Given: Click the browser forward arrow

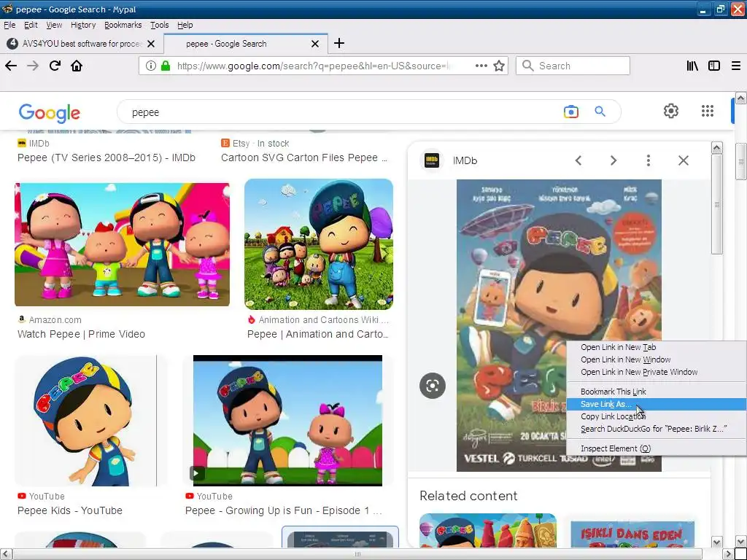Looking at the screenshot, I should point(33,66).
